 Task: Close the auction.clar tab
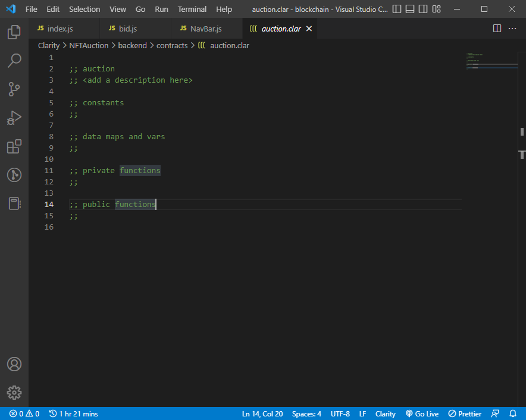309,29
